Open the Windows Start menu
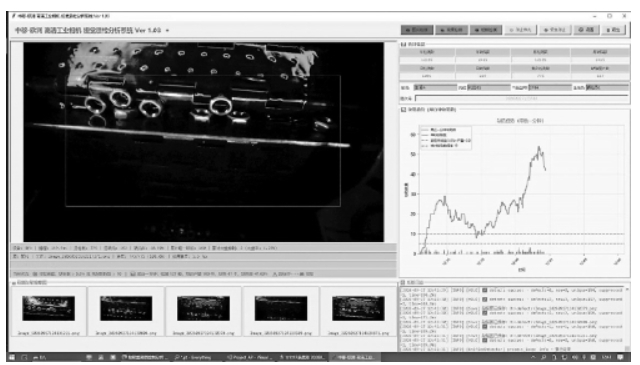This screenshot has width=640, height=365. (12, 357)
